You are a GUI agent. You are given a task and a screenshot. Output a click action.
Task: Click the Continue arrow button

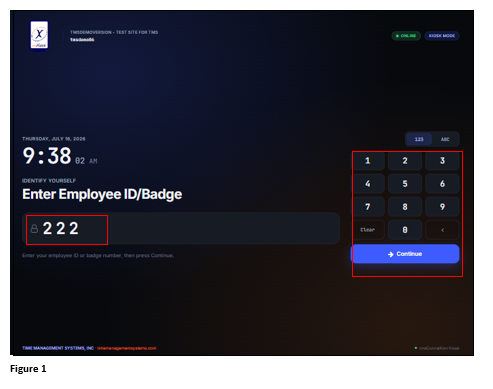click(405, 254)
